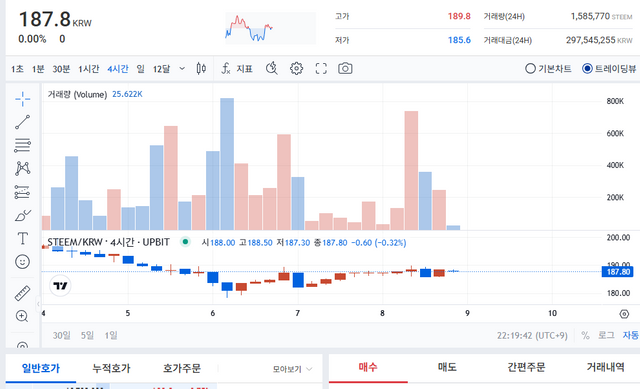Screen dimensions: 640x389
Task: Set interval to 1초
Action: coord(17,69)
